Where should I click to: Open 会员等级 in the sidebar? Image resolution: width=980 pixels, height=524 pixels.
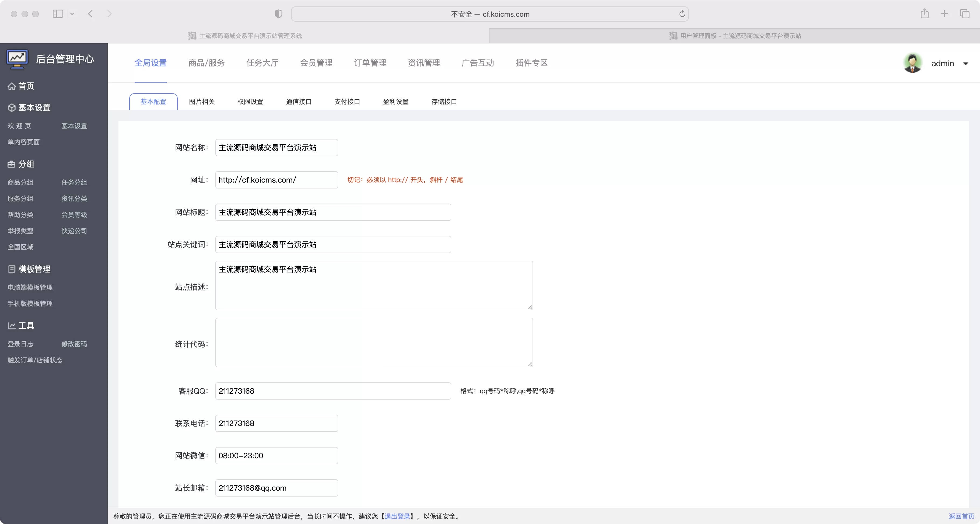(x=74, y=215)
